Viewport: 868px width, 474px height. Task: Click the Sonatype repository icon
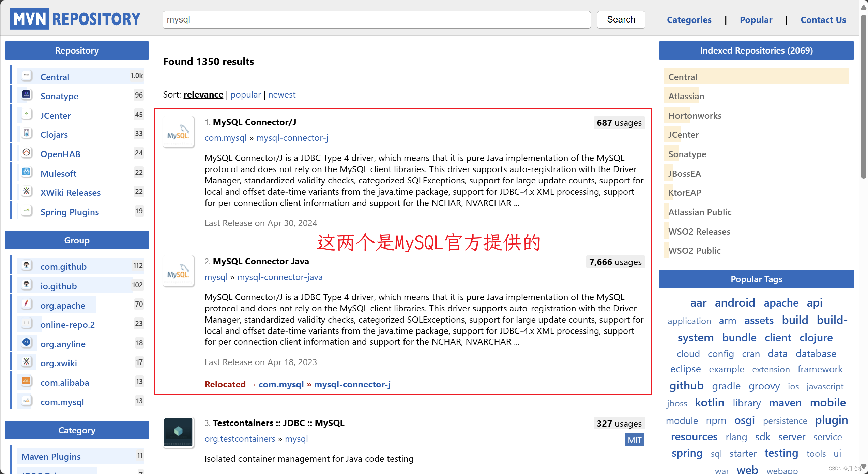(26, 94)
